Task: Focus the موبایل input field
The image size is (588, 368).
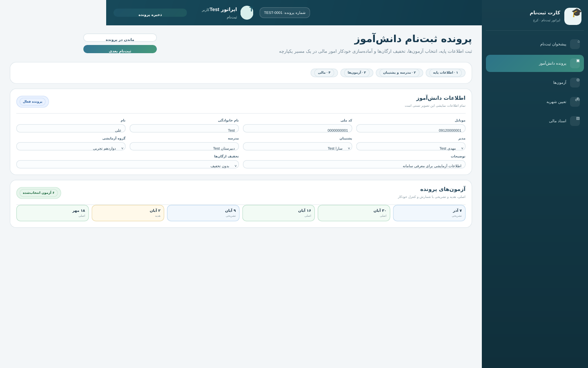Action: [411, 128]
